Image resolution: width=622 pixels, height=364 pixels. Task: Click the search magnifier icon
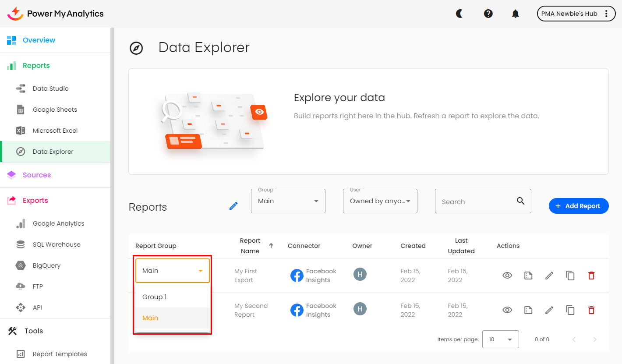click(520, 201)
